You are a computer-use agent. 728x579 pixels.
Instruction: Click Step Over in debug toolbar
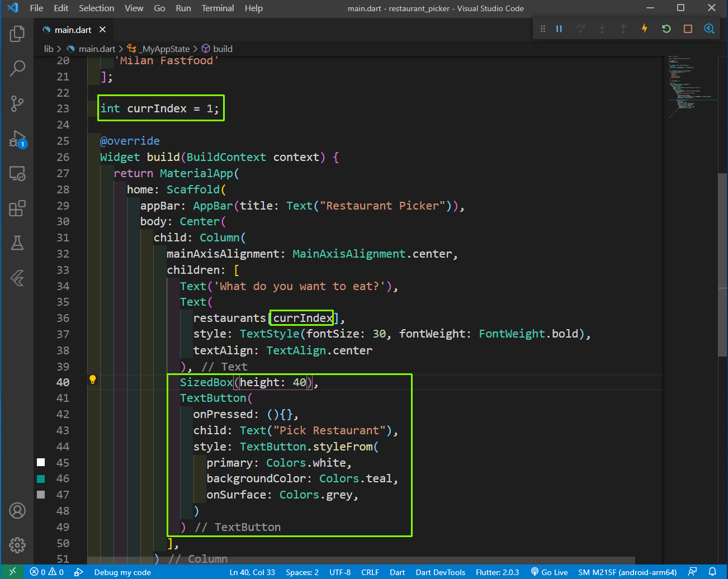580,29
